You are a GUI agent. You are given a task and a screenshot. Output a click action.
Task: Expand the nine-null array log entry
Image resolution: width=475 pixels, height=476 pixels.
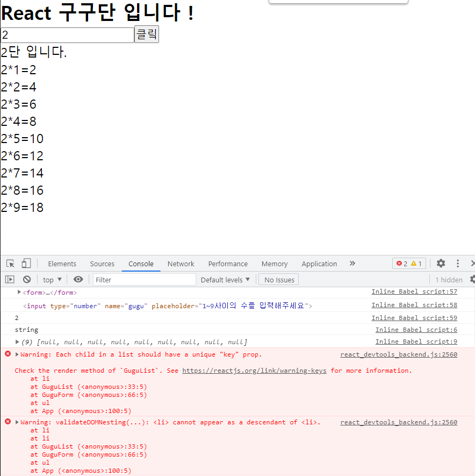point(17,342)
